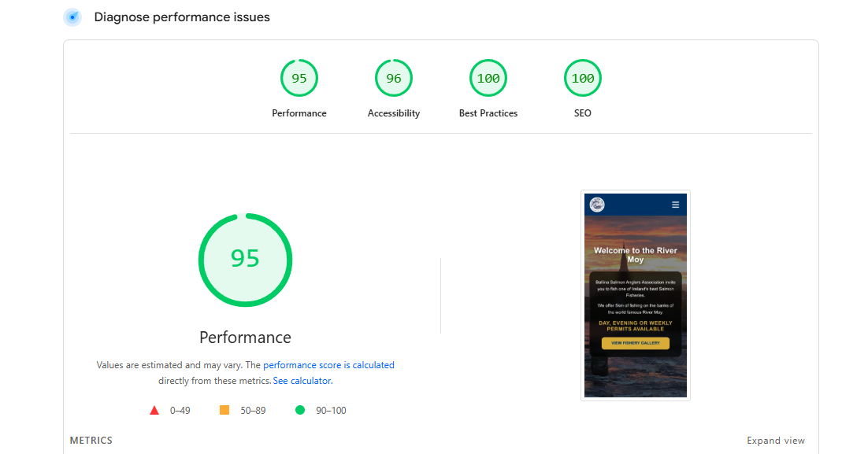Click the green circle 90–100 legend icon
Viewport: 868px width, 454px height.
(x=300, y=410)
